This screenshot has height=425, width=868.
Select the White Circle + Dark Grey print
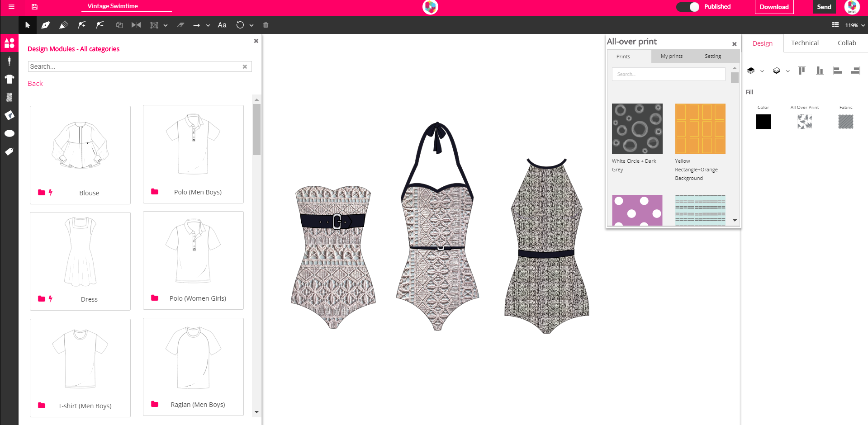pyautogui.click(x=637, y=128)
